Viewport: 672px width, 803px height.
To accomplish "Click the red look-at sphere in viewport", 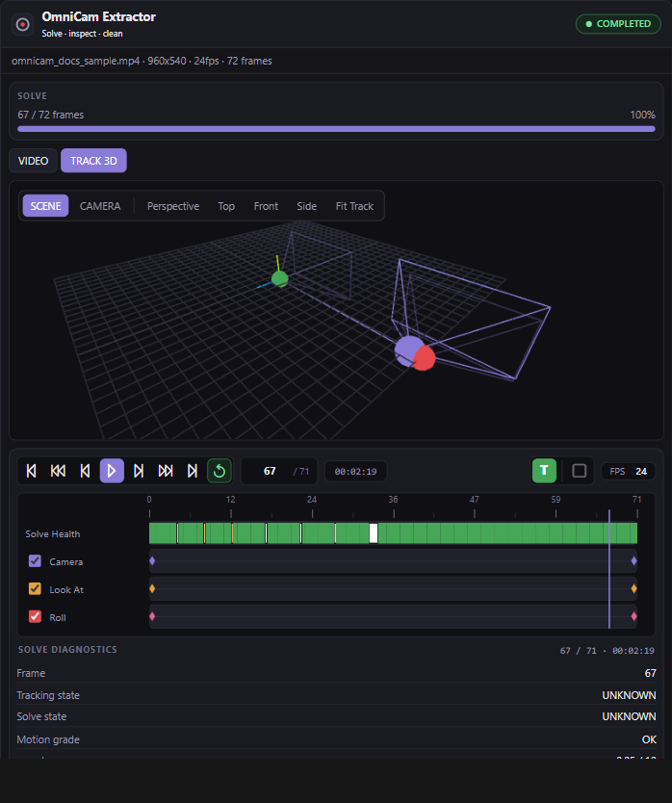I will 425,358.
